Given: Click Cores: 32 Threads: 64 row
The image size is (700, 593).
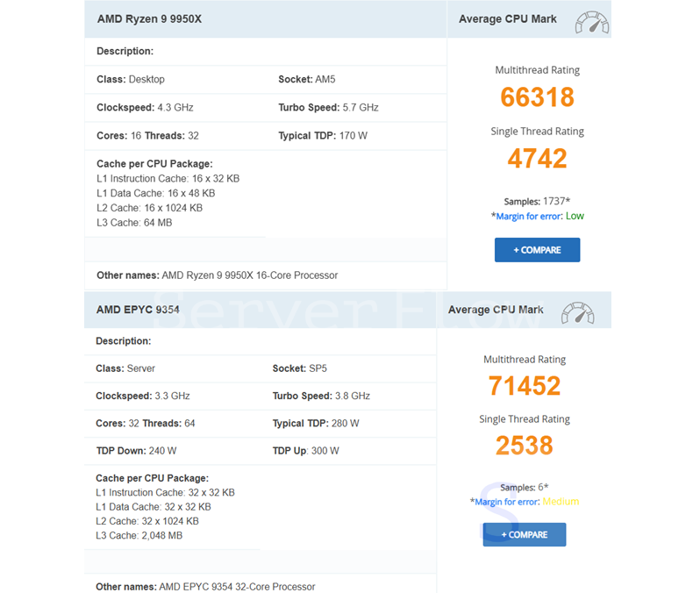Looking at the screenshot, I should [x=146, y=424].
